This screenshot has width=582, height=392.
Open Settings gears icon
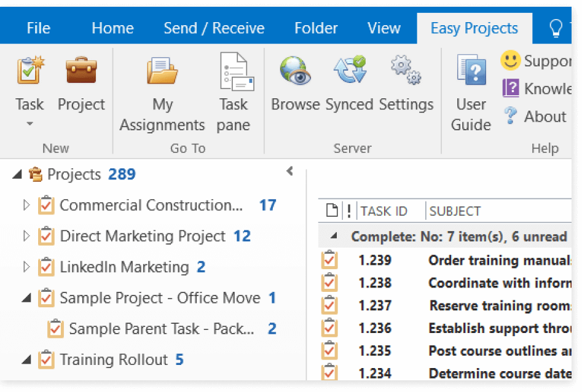(x=406, y=70)
